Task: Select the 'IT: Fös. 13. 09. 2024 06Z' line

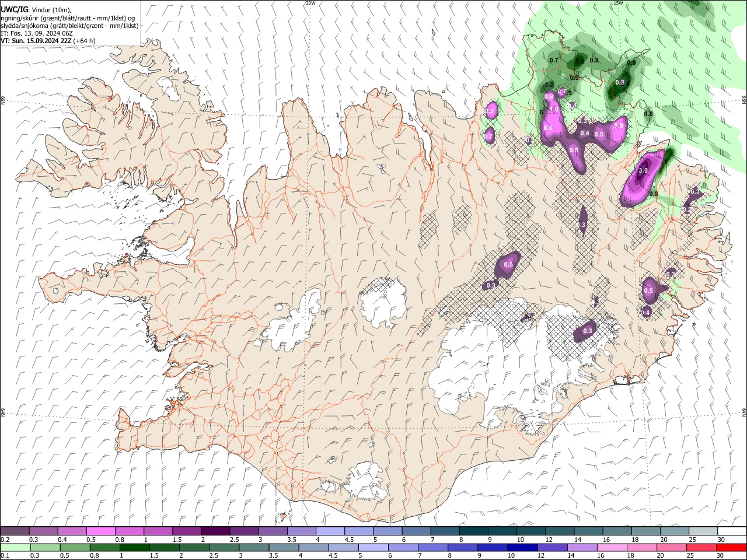Action: point(36,33)
